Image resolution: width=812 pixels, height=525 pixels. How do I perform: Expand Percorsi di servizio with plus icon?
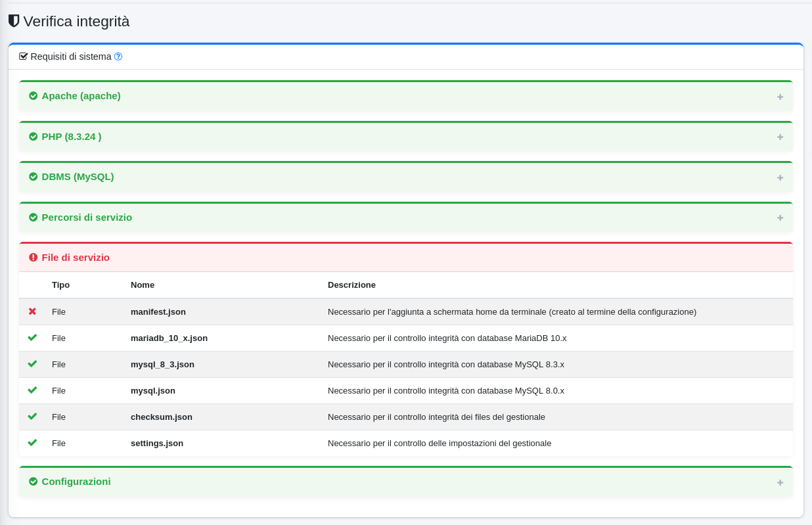point(780,217)
